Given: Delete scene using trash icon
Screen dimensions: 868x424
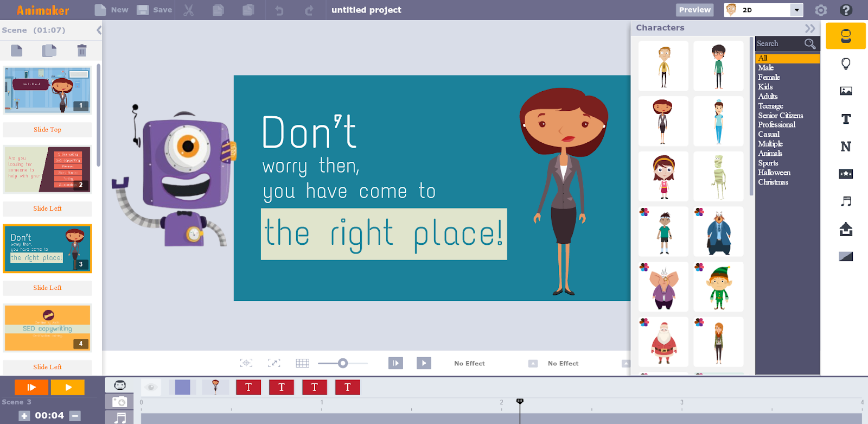Looking at the screenshot, I should [x=82, y=50].
